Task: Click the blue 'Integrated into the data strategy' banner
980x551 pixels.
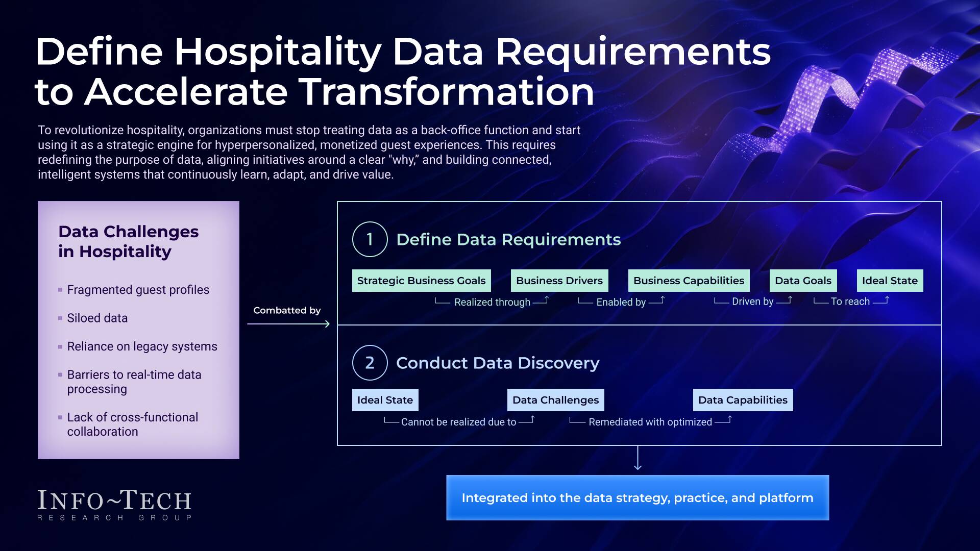Action: coord(638,497)
